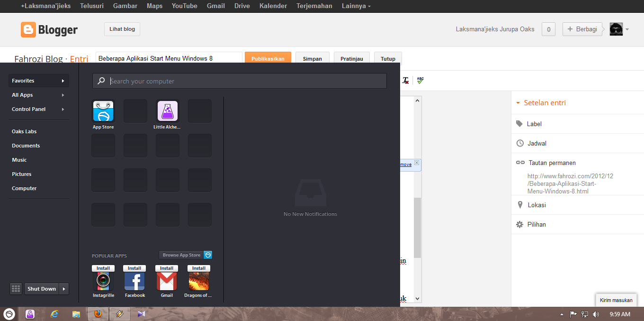Screen dimensions: 644x321
Task: Launch the Little Alchemy app tile
Action: click(x=168, y=111)
